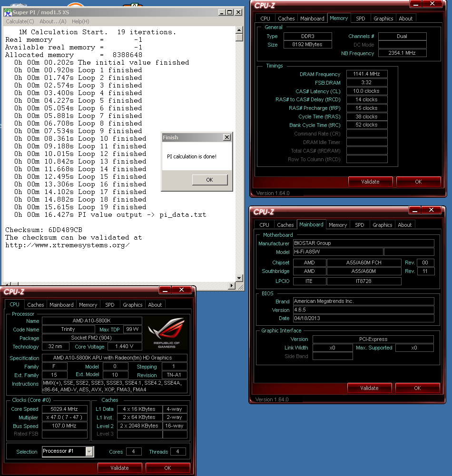Open the Calculate(C) menu in Super PI
The image size is (452, 476).
tap(20, 21)
